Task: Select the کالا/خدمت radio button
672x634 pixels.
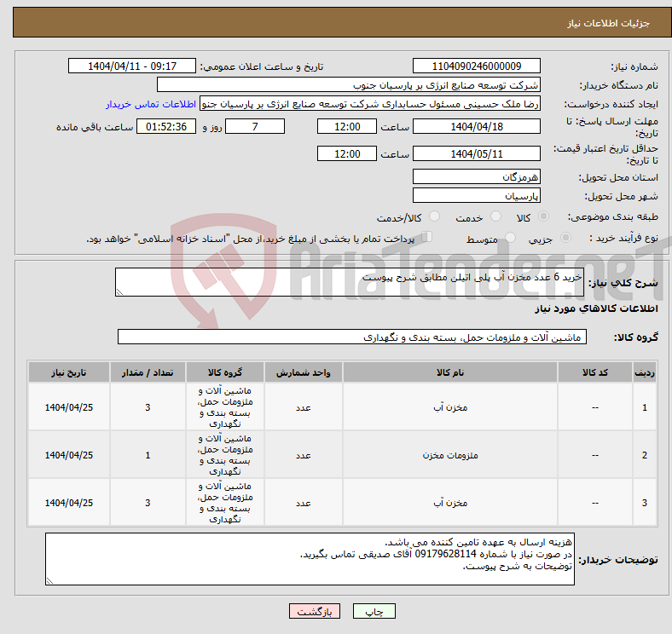Action: point(435,216)
